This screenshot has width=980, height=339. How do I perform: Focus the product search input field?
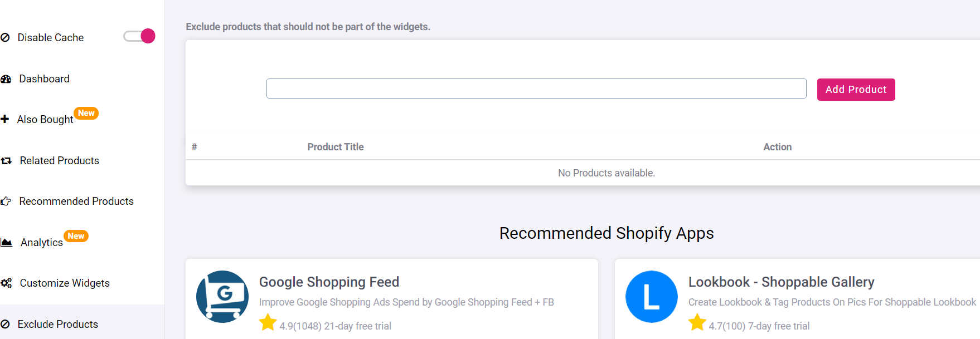point(536,89)
